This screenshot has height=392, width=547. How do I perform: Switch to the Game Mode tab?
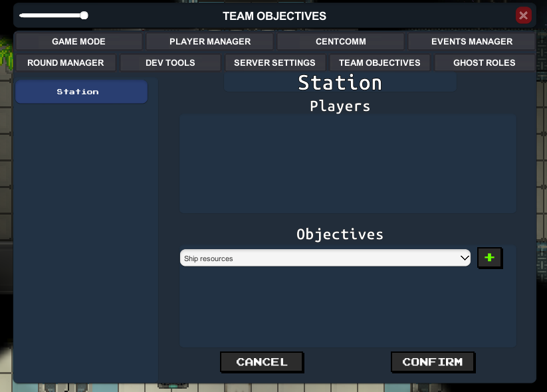tap(79, 41)
